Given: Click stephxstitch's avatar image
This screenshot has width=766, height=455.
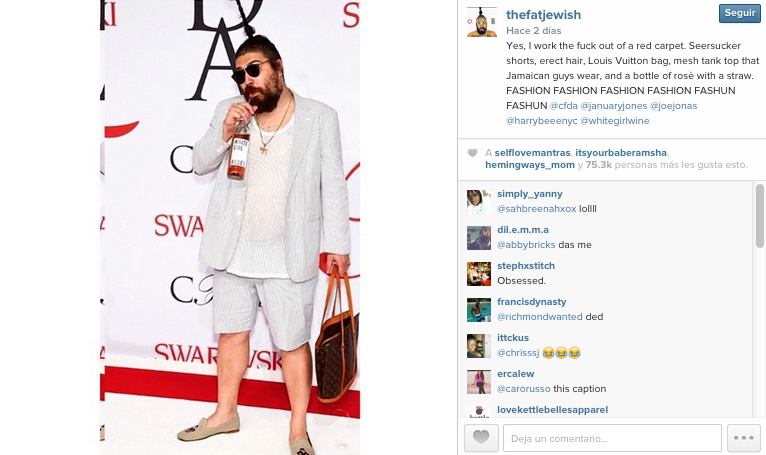Looking at the screenshot, I should click(x=479, y=274).
